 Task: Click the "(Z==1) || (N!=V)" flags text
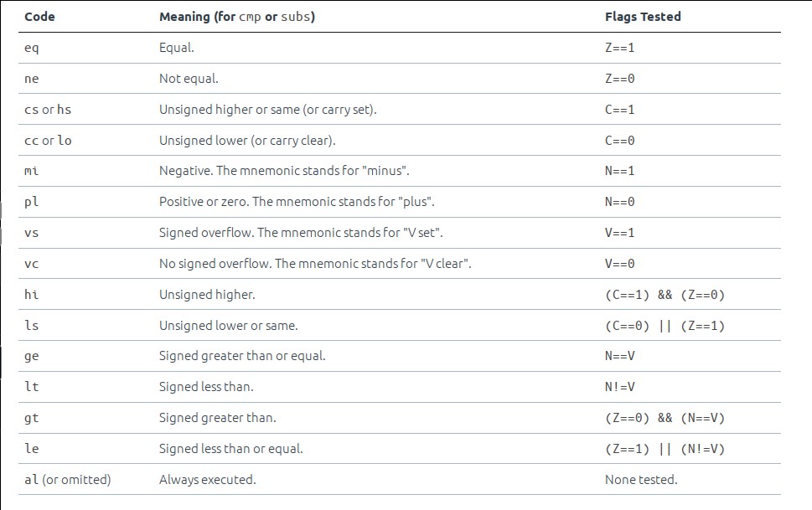click(665, 449)
